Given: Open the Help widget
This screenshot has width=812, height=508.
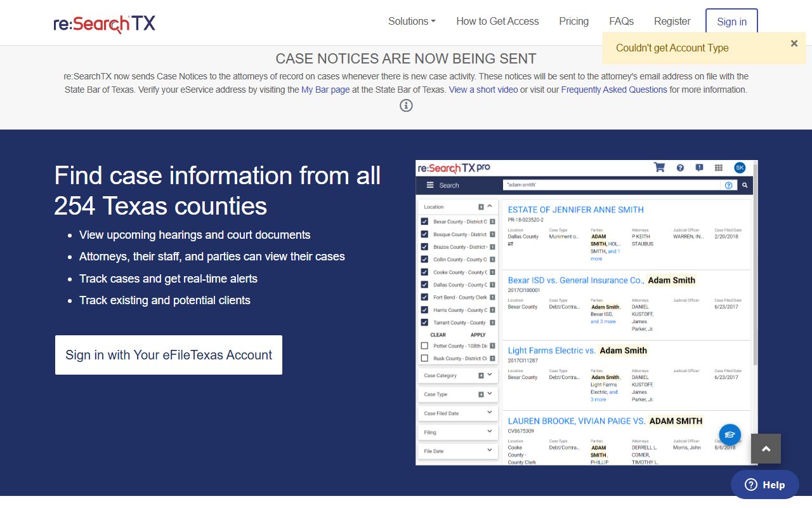Looking at the screenshot, I should pyautogui.click(x=764, y=485).
